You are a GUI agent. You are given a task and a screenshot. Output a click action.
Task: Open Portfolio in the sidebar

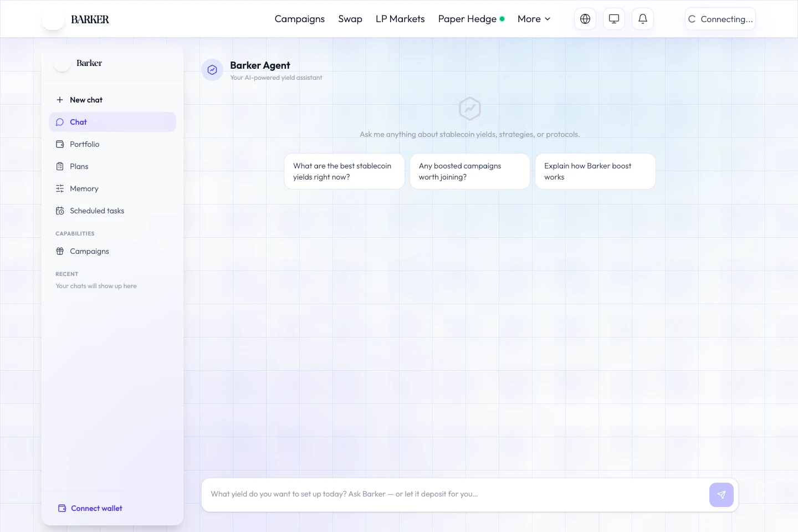(112, 144)
